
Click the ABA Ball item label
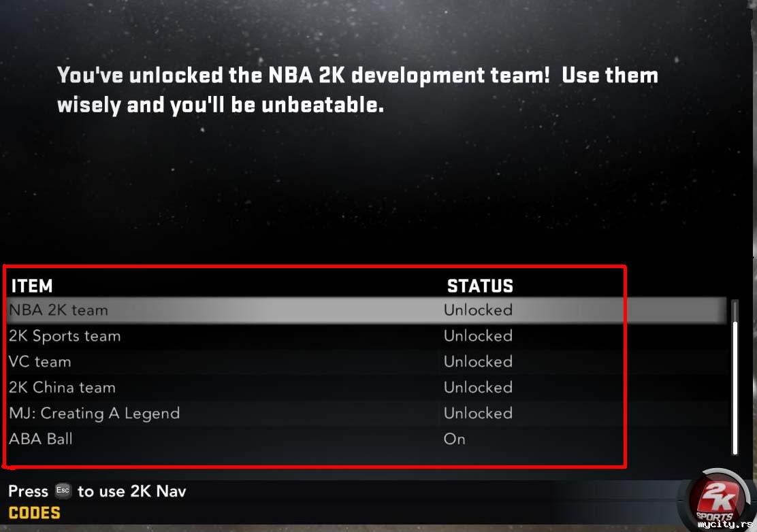[x=41, y=439]
